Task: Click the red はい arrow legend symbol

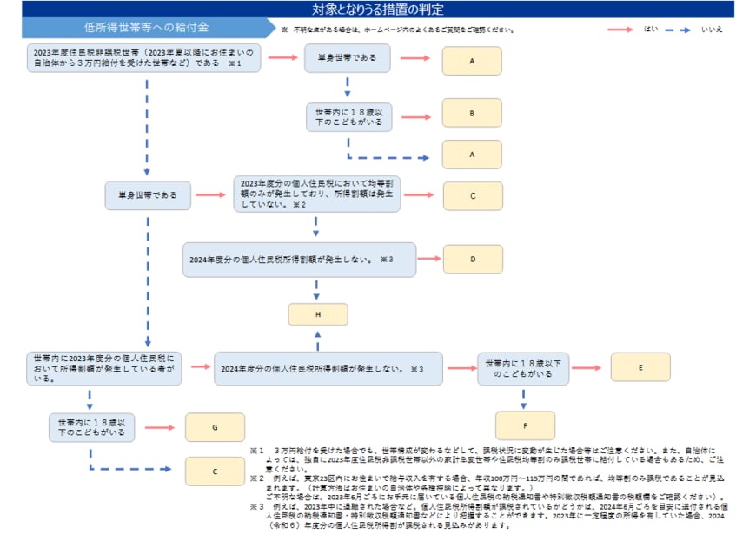Action: (621, 27)
